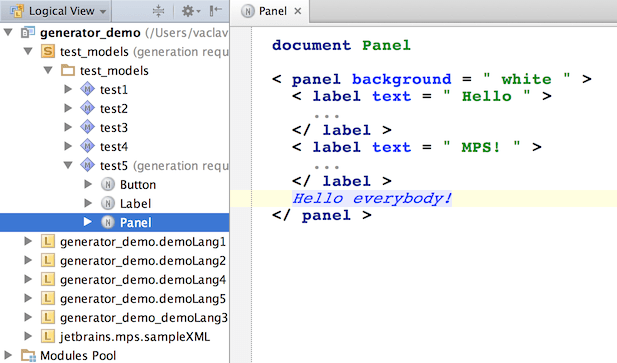The height and width of the screenshot is (363, 617).
Task: Click the collapsed ellipsis under Hello label
Action: (326, 116)
